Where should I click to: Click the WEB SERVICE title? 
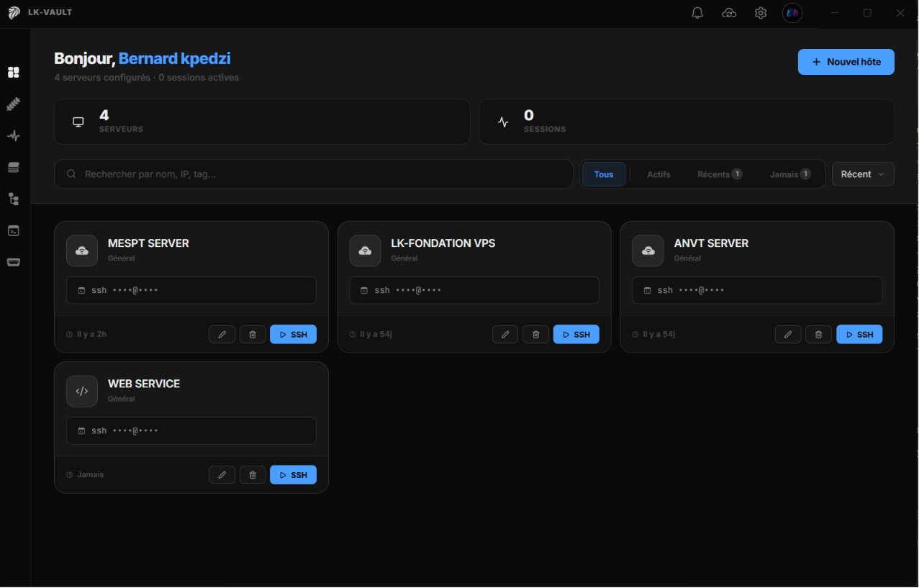144,384
